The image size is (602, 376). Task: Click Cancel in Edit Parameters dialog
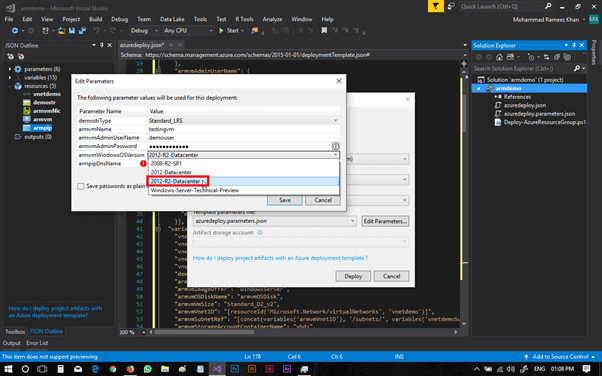pyautogui.click(x=323, y=200)
